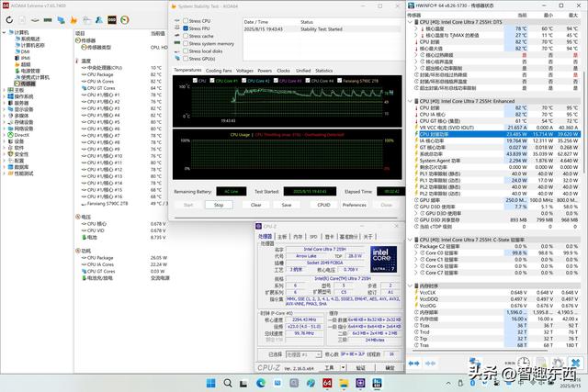Open Microsoft Edge from the taskbar
588x392 pixels.
point(261,383)
